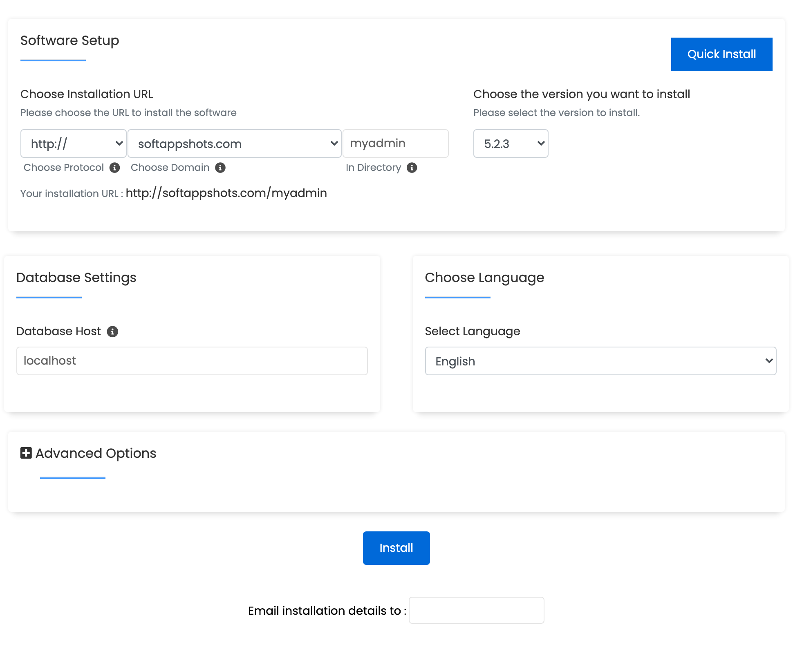Open the softappshots.com domain dropdown

coord(234,143)
